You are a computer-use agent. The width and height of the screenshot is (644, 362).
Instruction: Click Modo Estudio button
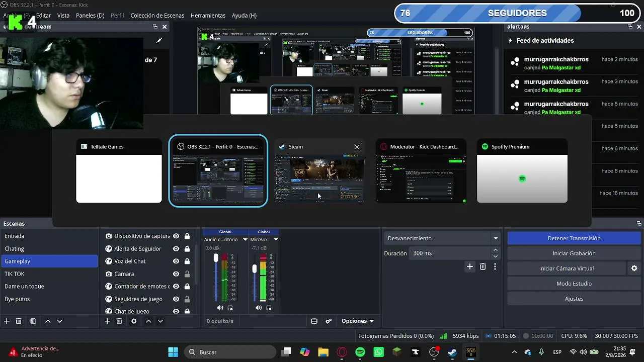574,284
